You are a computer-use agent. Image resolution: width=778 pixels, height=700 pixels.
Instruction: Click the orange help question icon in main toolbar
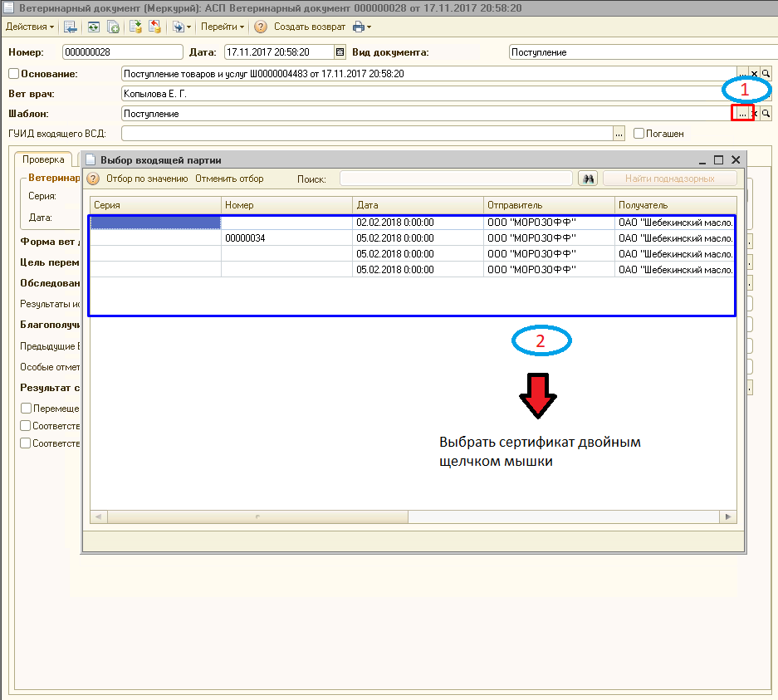tap(261, 27)
